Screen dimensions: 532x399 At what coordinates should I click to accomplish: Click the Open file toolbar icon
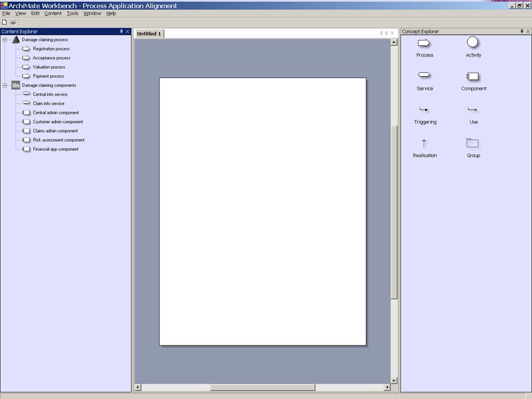(13, 22)
